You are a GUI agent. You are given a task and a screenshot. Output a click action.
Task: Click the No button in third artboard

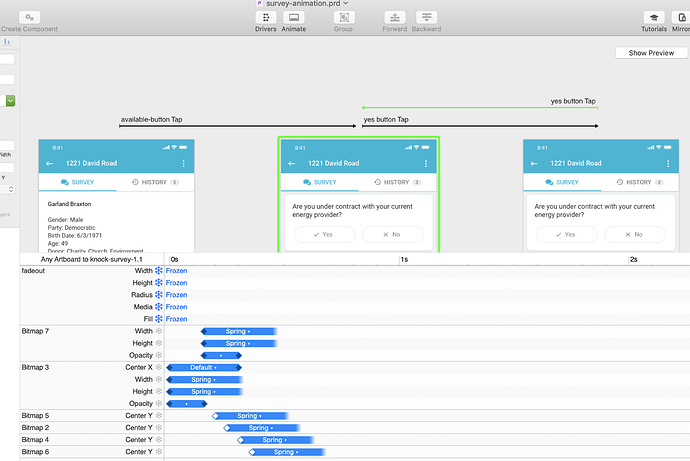(635, 234)
